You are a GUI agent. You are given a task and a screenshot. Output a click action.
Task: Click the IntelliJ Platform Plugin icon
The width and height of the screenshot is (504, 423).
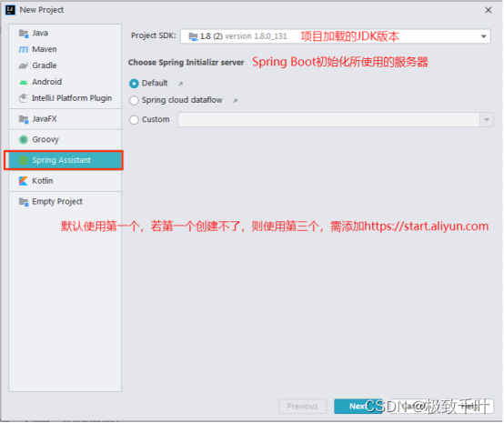tap(23, 98)
